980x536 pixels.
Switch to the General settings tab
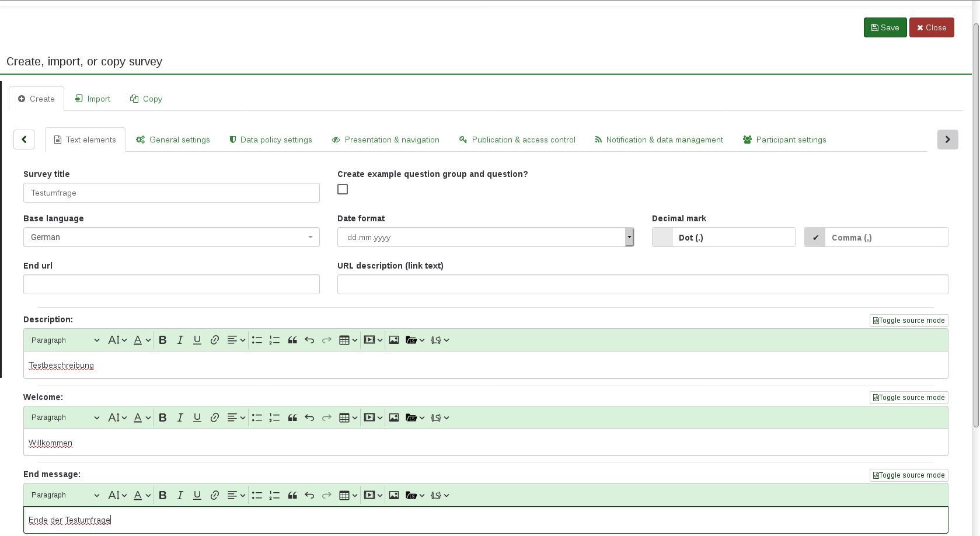point(173,140)
